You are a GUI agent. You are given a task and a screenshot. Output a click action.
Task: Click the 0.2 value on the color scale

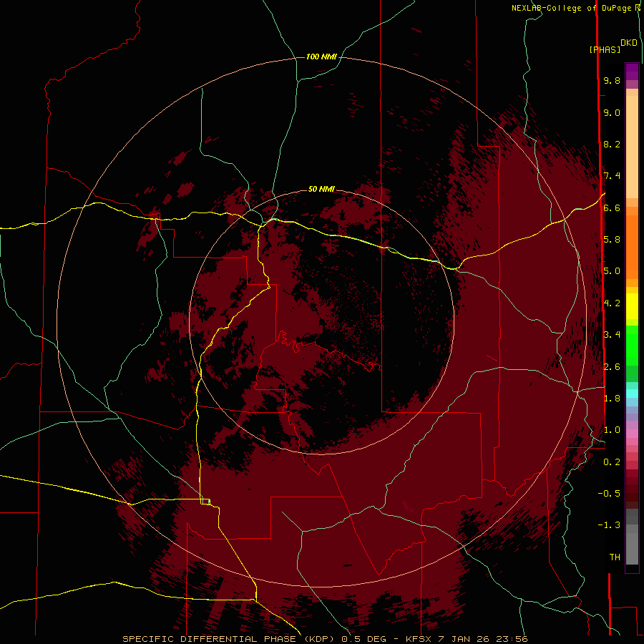(x=612, y=462)
